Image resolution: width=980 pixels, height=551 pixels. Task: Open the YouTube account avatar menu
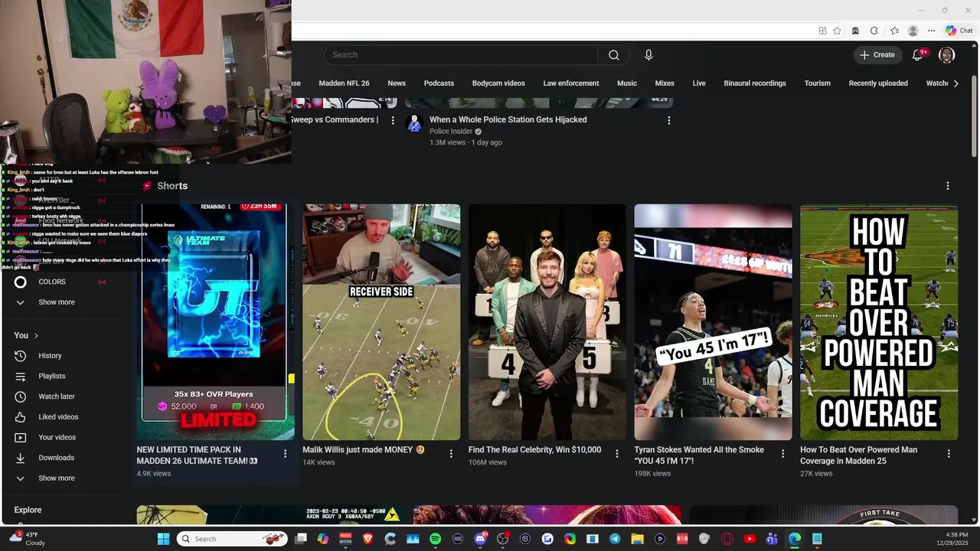947,55
